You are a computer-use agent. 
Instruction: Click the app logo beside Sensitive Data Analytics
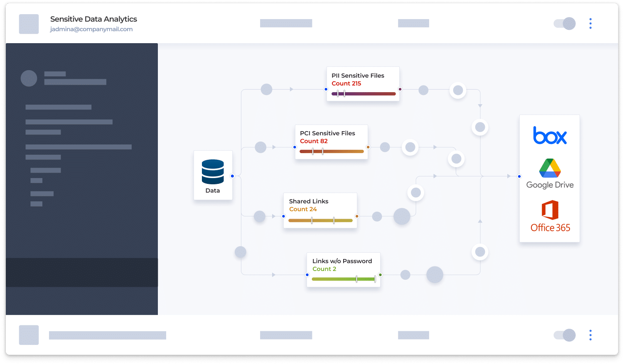click(x=28, y=24)
